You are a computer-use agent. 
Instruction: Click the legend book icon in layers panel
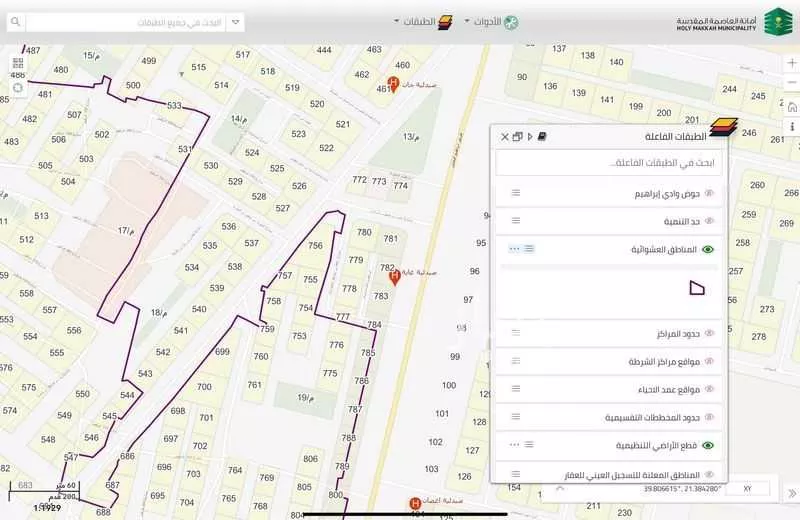coord(542,136)
